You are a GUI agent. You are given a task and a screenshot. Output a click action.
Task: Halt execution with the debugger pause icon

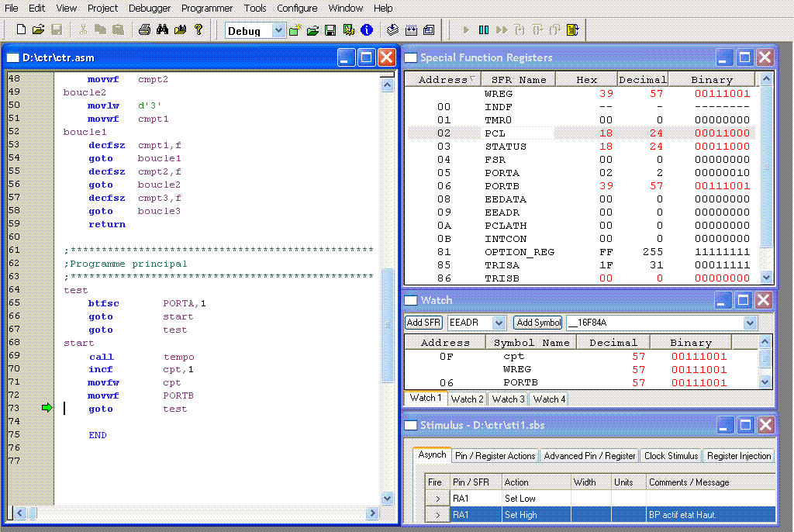tap(484, 30)
